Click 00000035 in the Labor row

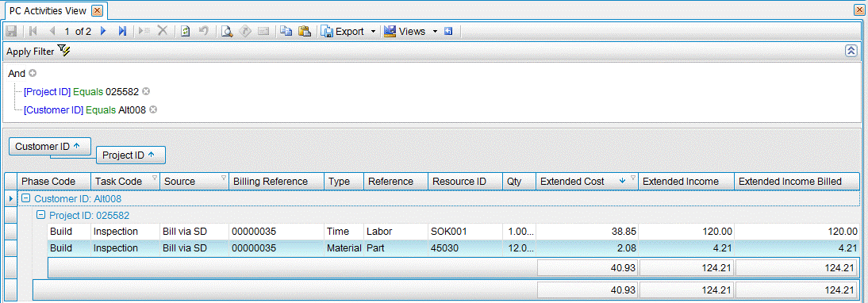click(x=275, y=232)
